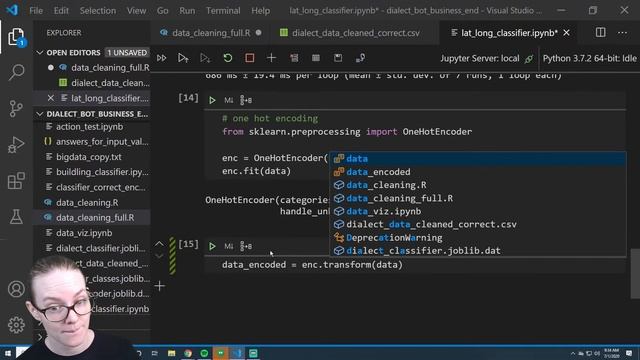Image resolution: width=640 pixels, height=360 pixels.
Task: Open the Testing flask view
Action: pos(16,216)
